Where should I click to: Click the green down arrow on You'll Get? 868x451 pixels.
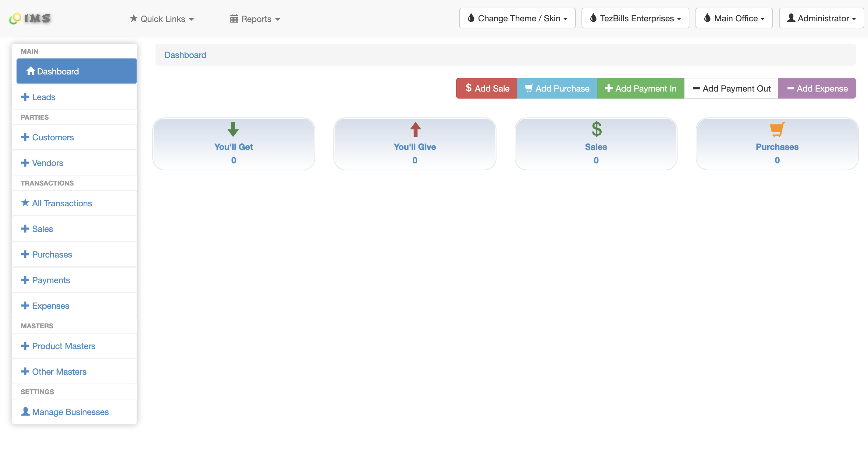233,129
